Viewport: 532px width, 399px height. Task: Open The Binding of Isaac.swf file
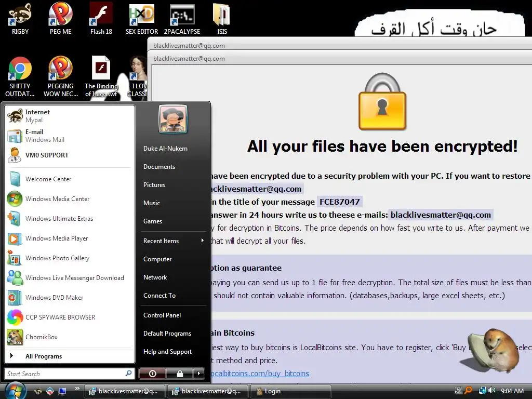click(101, 77)
